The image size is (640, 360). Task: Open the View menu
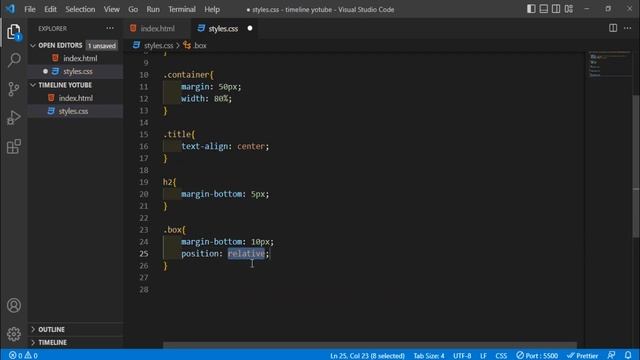click(x=111, y=9)
